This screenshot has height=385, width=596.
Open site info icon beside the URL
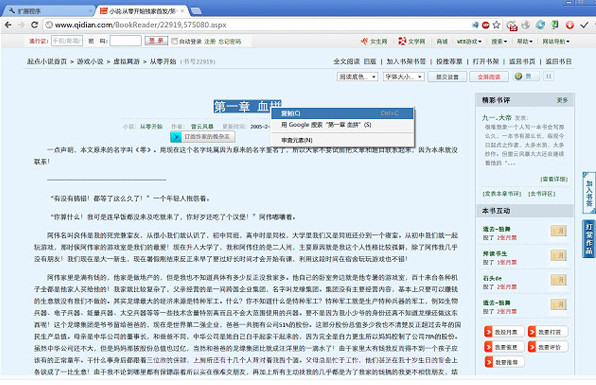pos(49,25)
